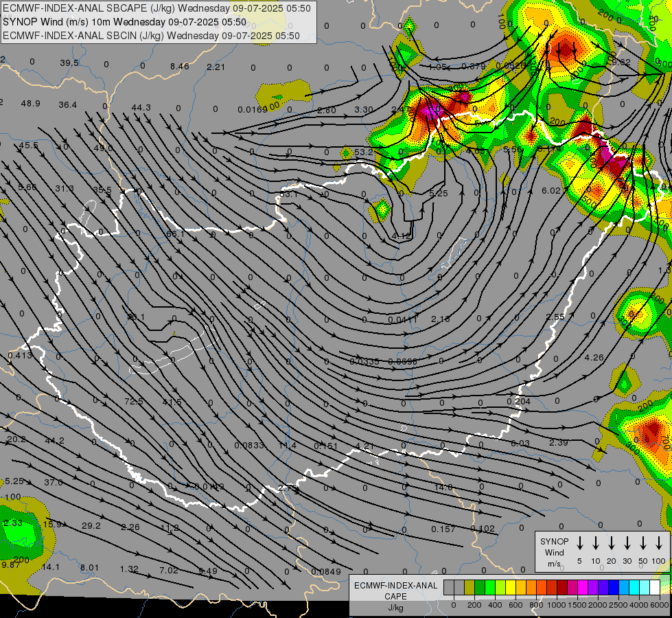Viewport: 672px width, 618px height.
Task: Click the map value 2.33 in green area
Action: 13,523
